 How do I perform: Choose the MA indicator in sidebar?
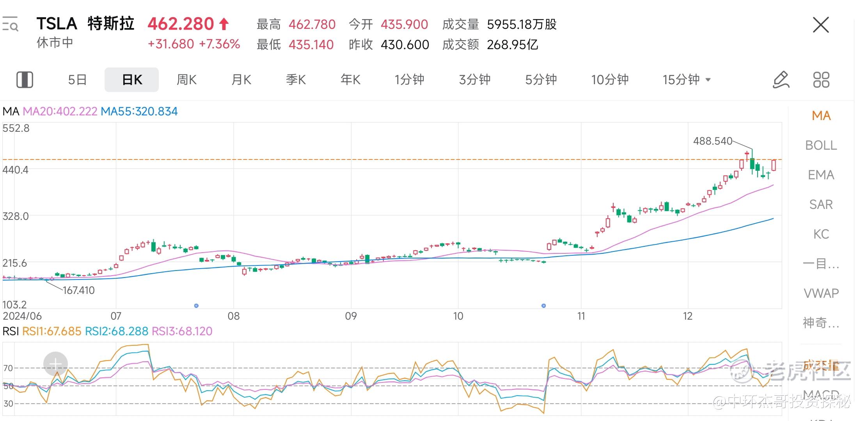click(x=821, y=116)
